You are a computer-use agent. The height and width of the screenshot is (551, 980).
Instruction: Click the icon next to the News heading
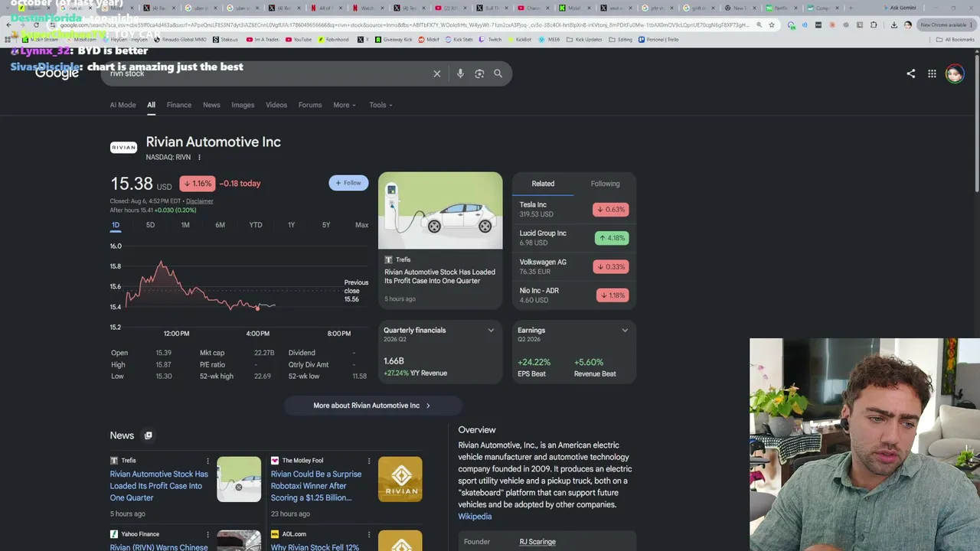coord(149,435)
